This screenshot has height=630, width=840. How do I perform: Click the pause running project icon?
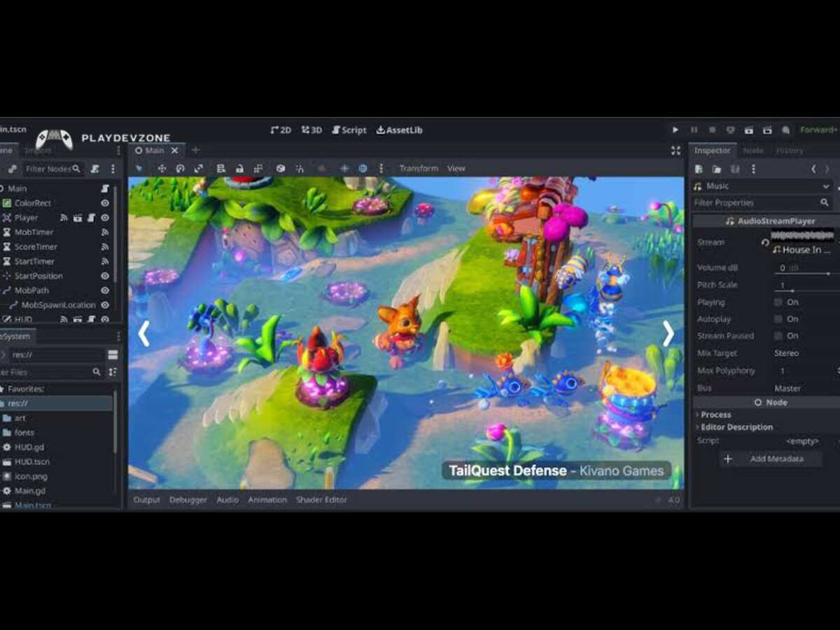point(694,130)
